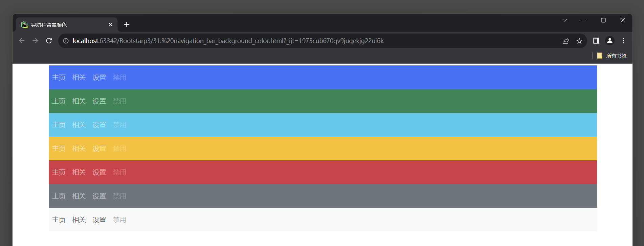Screen dimensions: 644x246
Task: Click 相关 in the gray navbar
Action: click(x=79, y=196)
